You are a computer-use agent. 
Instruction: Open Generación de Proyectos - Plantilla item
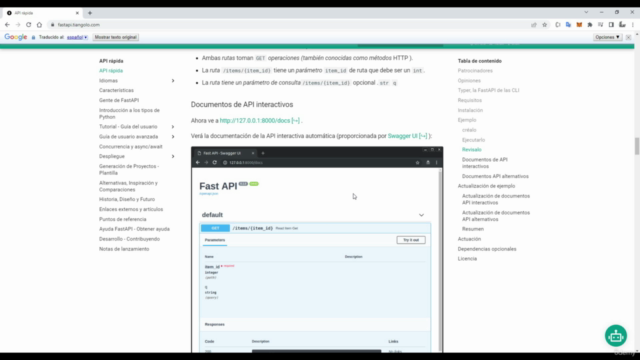(x=129, y=169)
